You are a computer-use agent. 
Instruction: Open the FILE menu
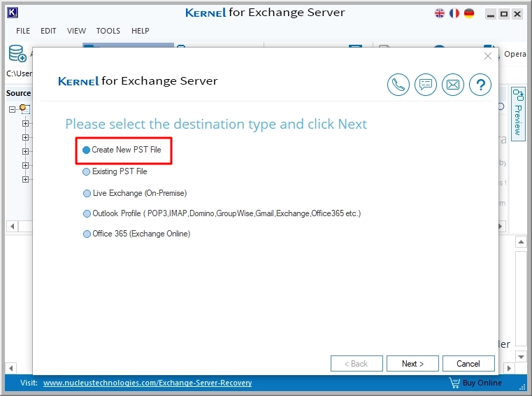23,31
